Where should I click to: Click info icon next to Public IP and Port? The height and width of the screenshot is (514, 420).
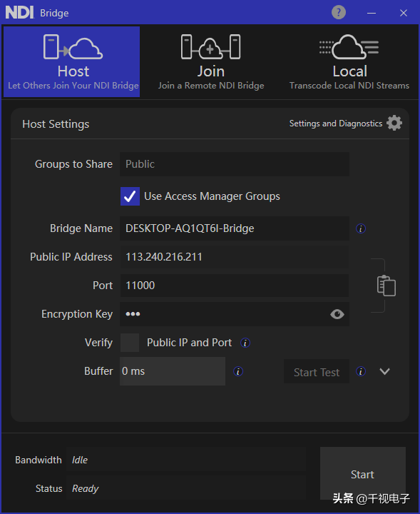[x=245, y=343]
